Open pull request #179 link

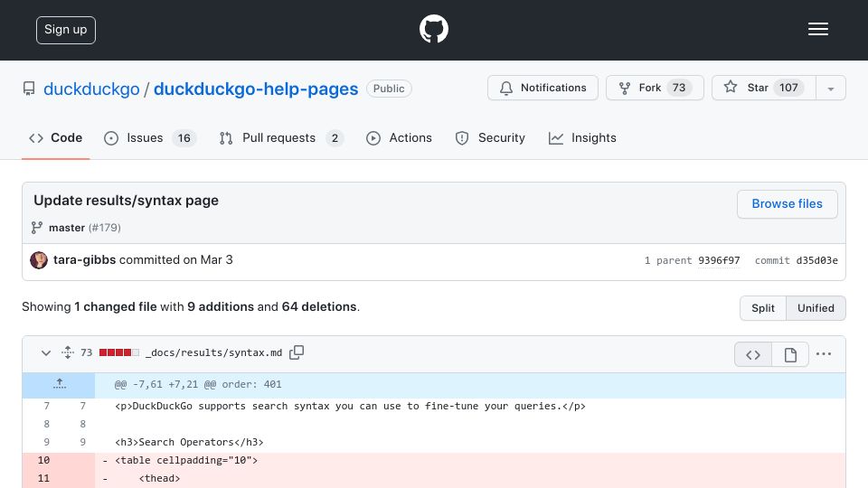click(x=105, y=228)
